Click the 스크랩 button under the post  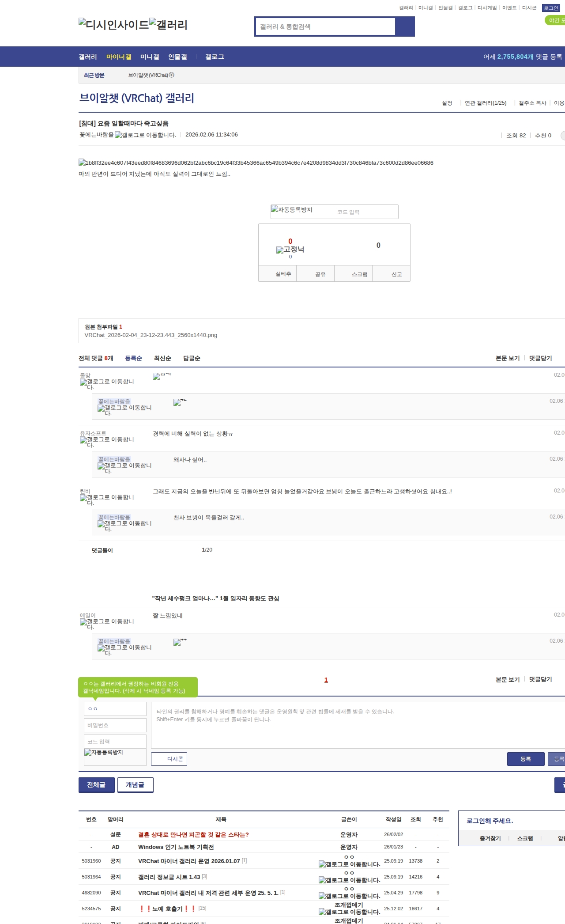click(x=354, y=274)
